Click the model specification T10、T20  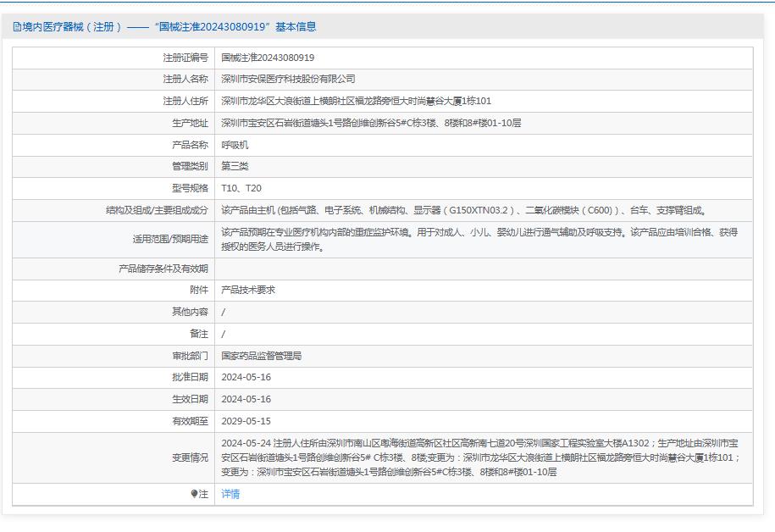pos(241,188)
